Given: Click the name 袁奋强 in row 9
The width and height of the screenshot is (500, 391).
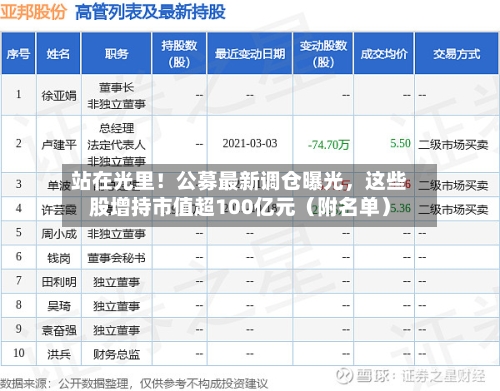Looking at the screenshot, I should pyautogui.click(x=59, y=330).
